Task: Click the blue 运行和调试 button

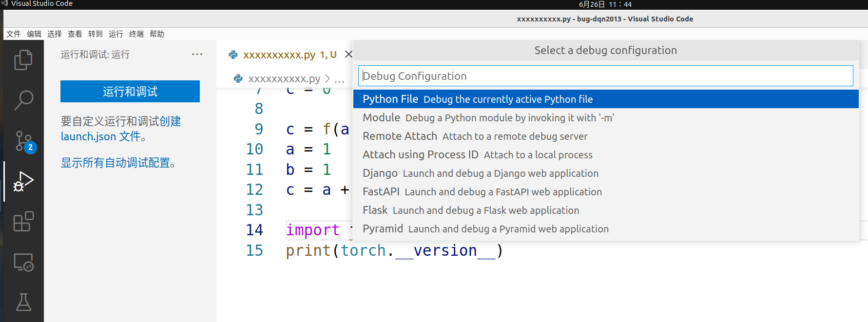Action: (x=130, y=91)
